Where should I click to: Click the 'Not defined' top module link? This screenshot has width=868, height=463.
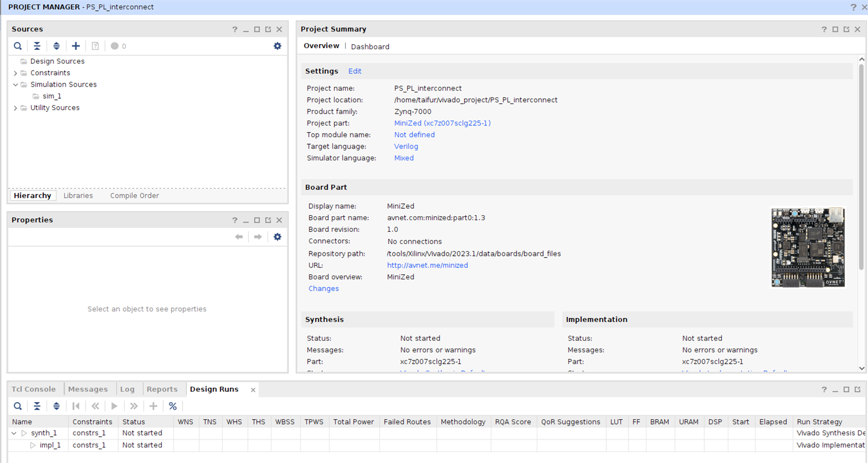(414, 135)
